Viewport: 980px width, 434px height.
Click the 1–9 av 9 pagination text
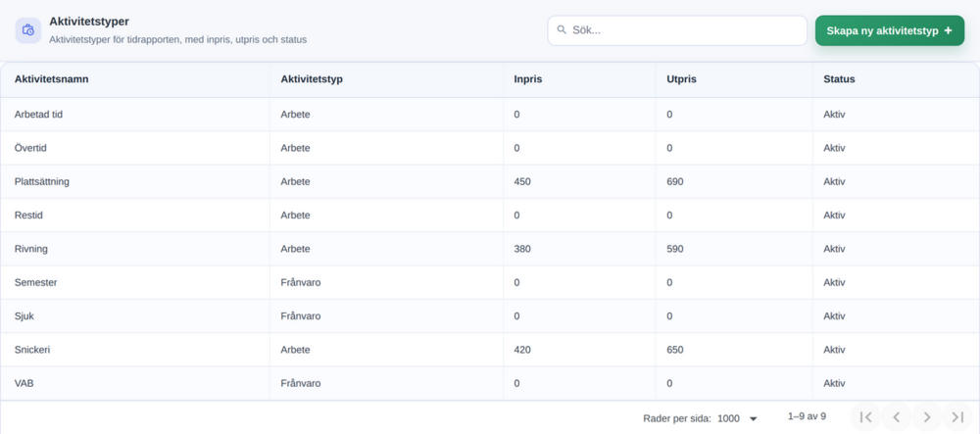coord(807,416)
